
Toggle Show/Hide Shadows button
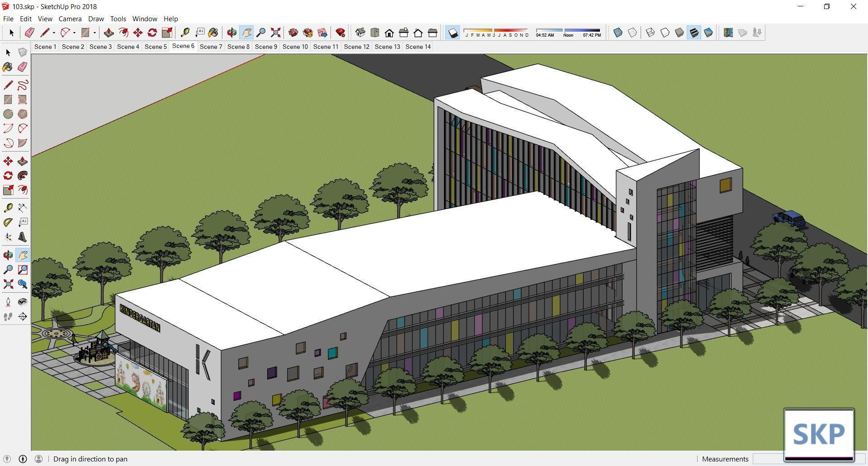coord(453,33)
